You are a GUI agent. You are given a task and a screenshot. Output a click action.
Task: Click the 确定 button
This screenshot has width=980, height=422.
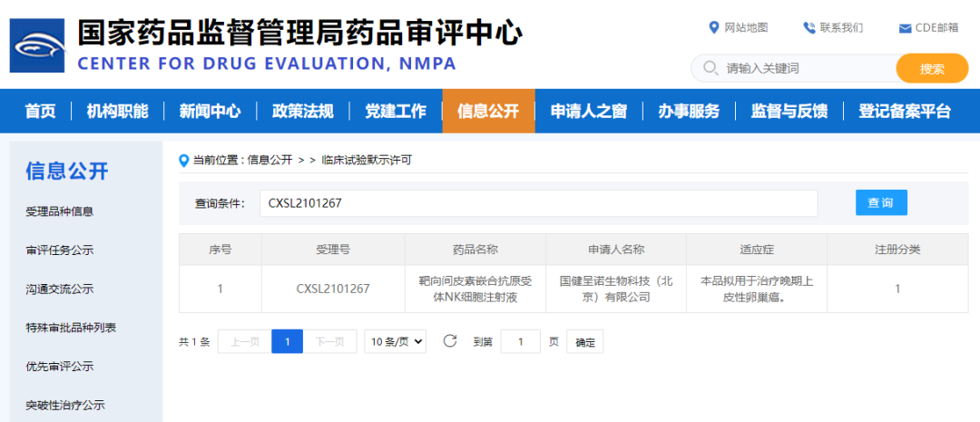(x=585, y=342)
